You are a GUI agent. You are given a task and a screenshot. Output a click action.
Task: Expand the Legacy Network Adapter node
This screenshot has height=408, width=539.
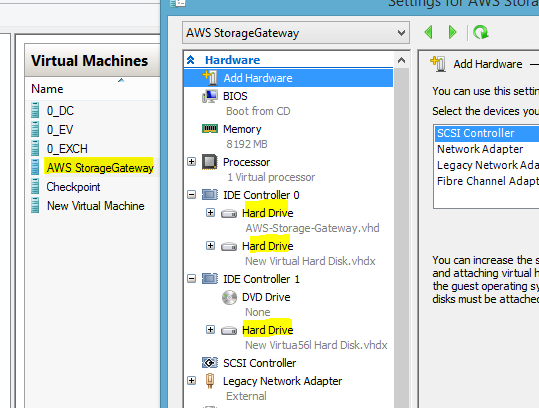191,381
